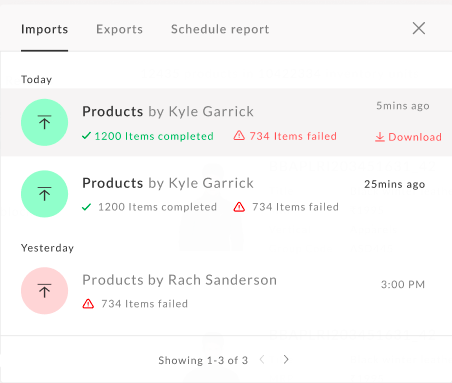Screen dimensions: 452x383
Task: Go to next page with right chevron
Action: pyautogui.click(x=286, y=359)
